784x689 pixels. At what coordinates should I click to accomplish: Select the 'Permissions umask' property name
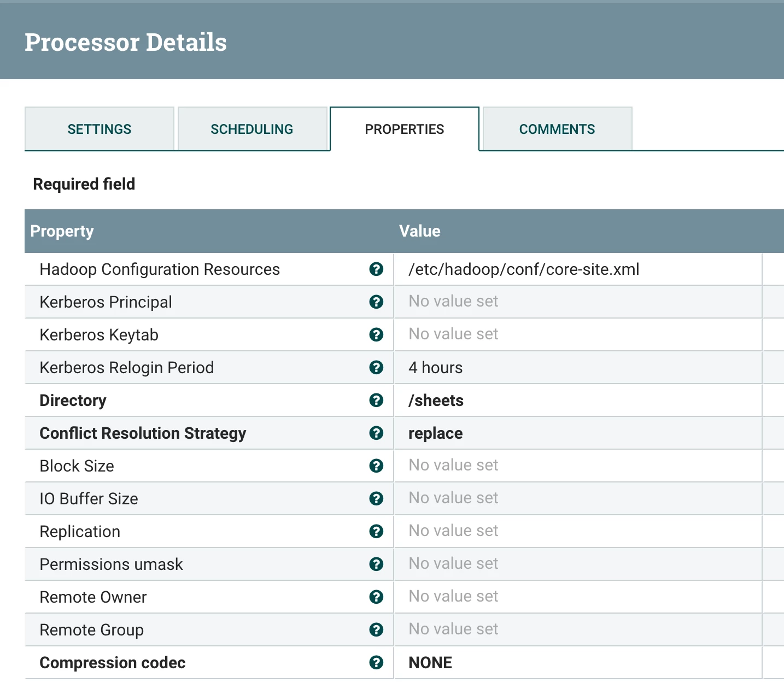[x=112, y=564]
